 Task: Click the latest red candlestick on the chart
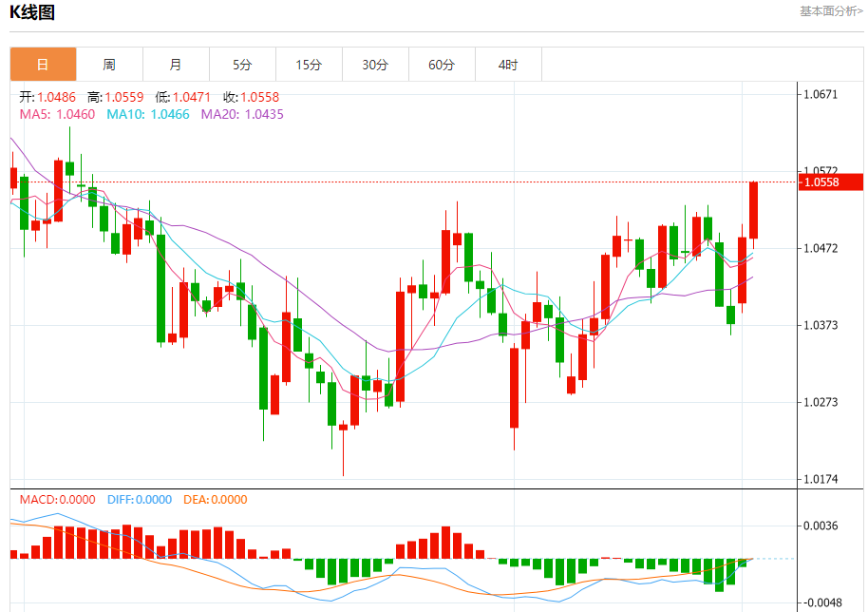(753, 210)
